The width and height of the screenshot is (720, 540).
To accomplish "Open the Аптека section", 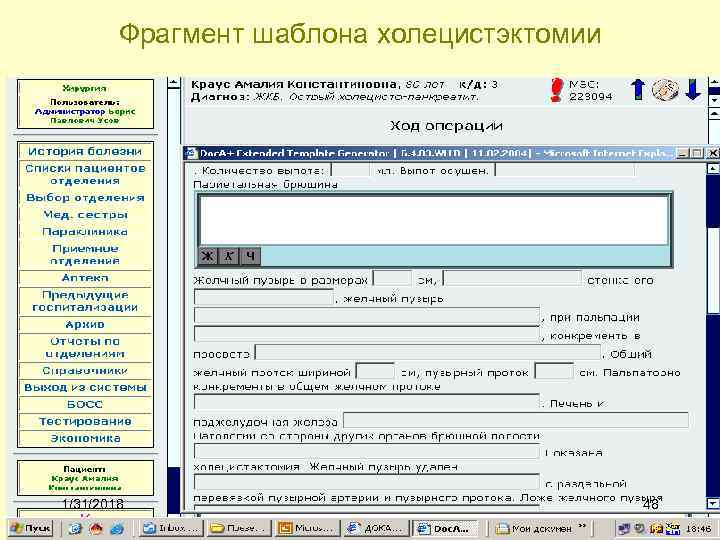I will pos(85,278).
